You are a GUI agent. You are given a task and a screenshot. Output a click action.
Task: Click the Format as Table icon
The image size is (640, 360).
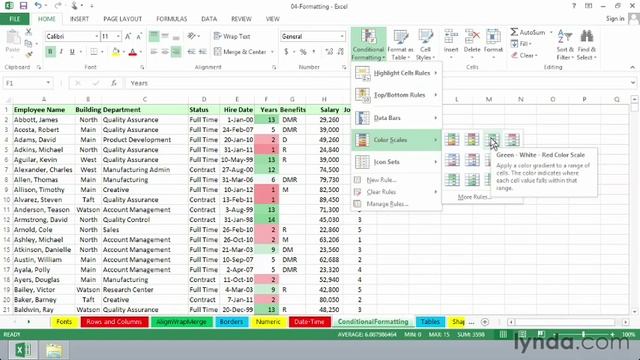pos(400,44)
